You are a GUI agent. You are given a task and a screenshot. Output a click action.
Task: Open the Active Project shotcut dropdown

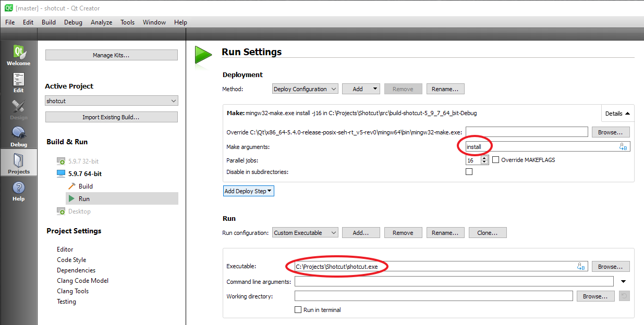(111, 101)
